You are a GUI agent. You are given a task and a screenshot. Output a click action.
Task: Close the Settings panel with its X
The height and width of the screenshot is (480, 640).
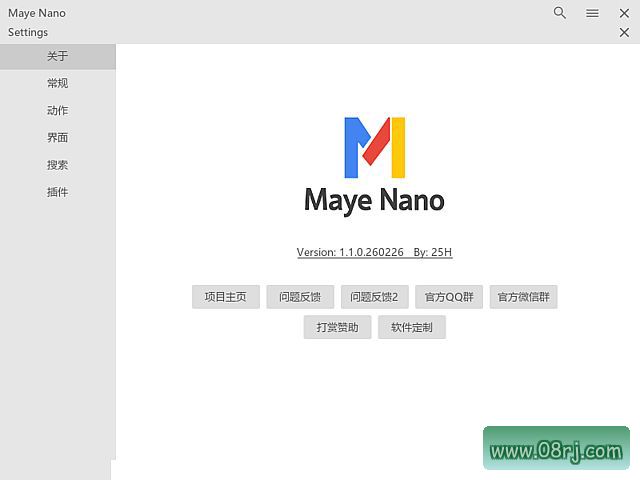pyautogui.click(x=624, y=32)
